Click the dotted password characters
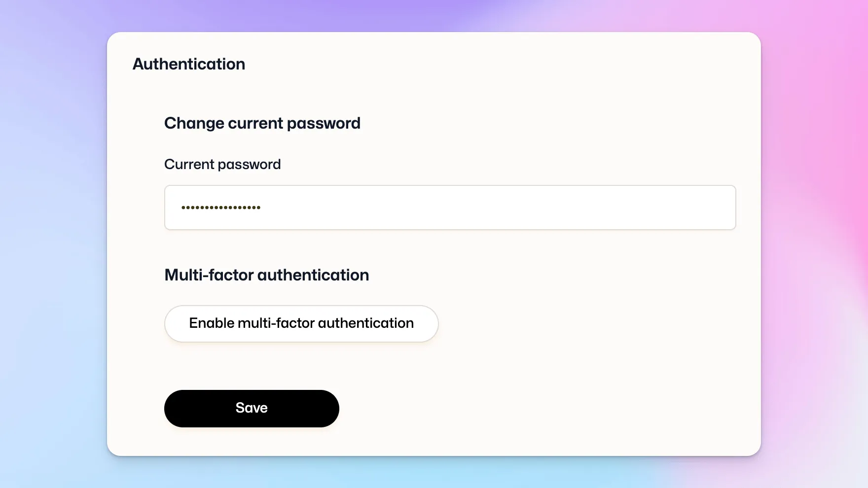Viewport: 868px width, 488px height. coord(220,208)
